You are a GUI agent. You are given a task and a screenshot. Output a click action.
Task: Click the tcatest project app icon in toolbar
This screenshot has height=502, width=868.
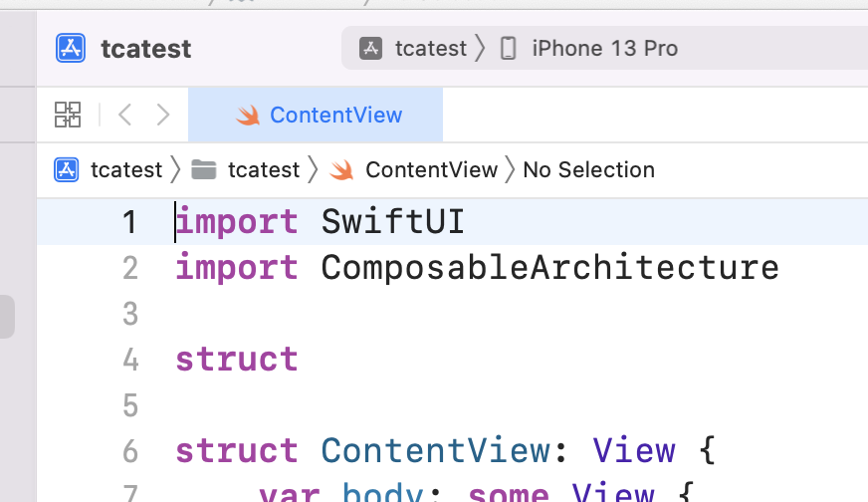click(71, 48)
